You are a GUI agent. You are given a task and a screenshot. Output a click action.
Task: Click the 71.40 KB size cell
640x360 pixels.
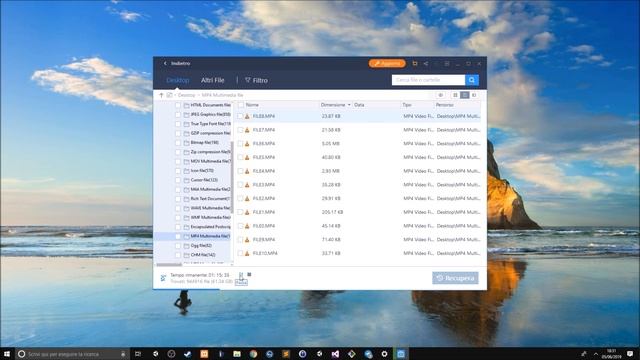coord(331,240)
